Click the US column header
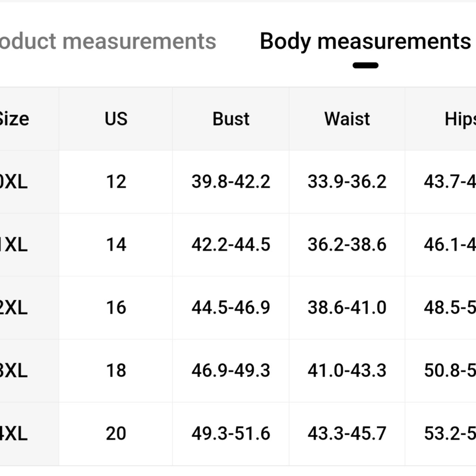Viewport: 476px width, 476px height. coord(116,119)
